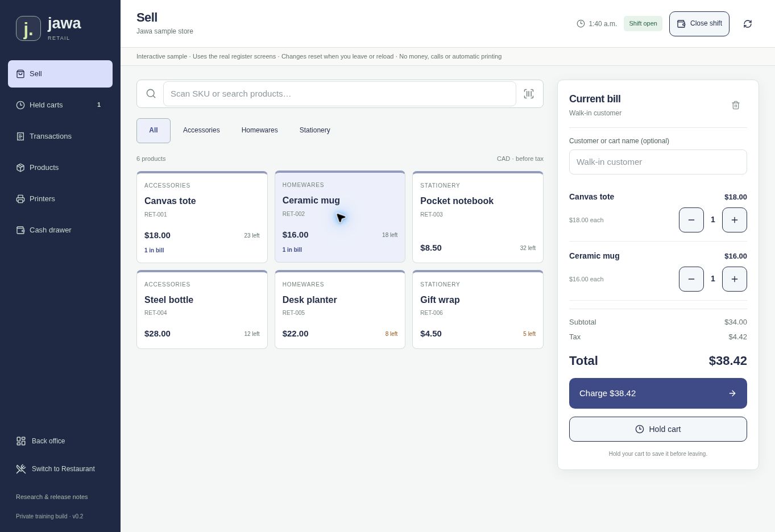The image size is (775, 532).
Task: Add Steel bottle product card to bill
Action: click(x=202, y=310)
